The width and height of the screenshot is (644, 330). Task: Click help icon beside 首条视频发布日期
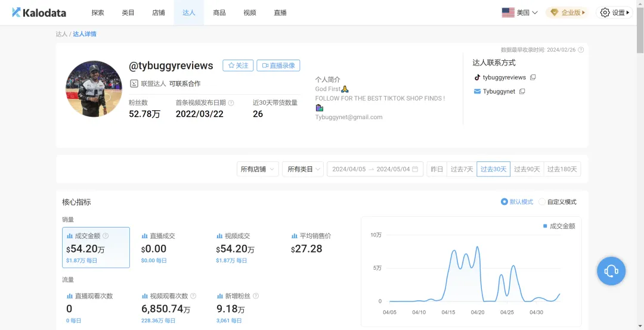pyautogui.click(x=231, y=102)
